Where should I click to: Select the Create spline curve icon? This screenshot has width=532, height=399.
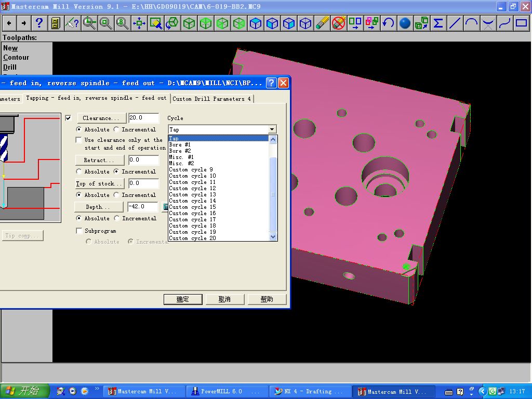pyautogui.click(x=504, y=23)
